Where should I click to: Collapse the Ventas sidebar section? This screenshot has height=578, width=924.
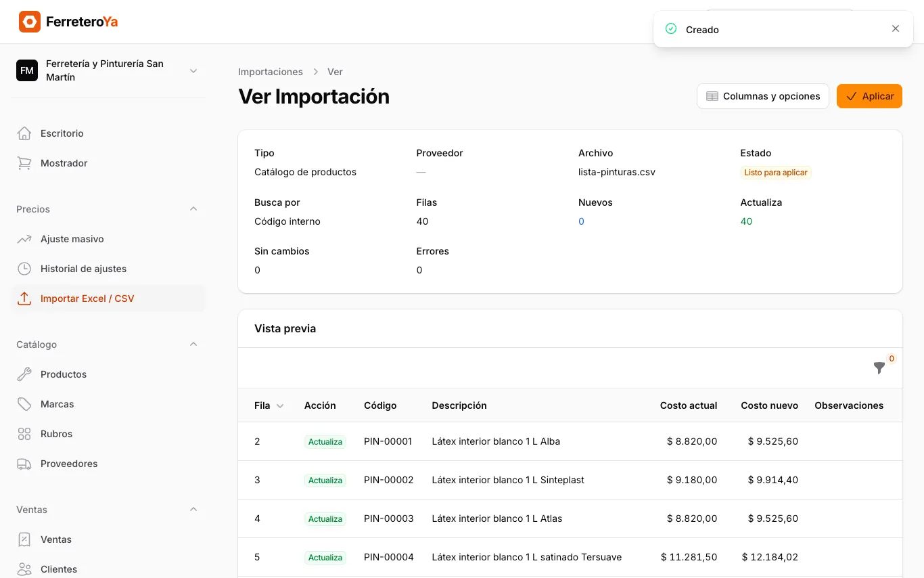tap(193, 510)
